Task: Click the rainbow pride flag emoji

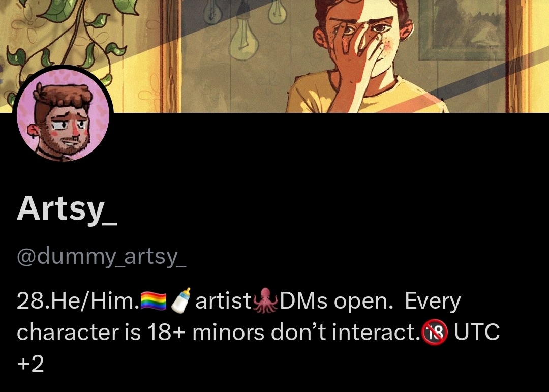Action: point(154,301)
